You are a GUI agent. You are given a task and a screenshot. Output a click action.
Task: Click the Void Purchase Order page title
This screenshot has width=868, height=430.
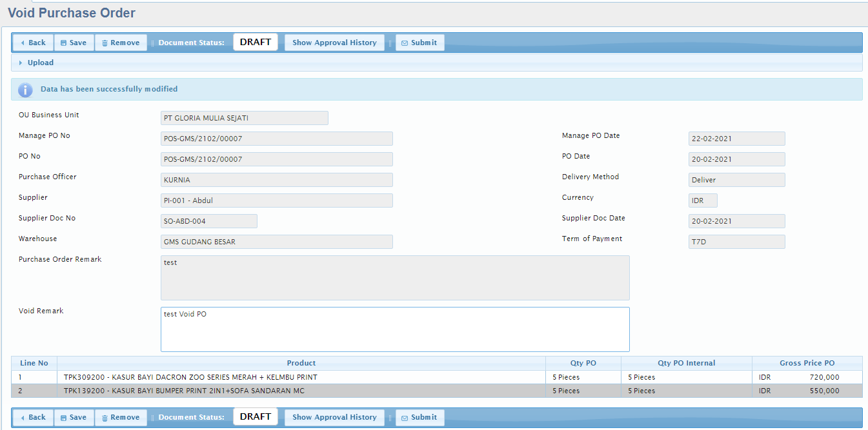point(72,13)
